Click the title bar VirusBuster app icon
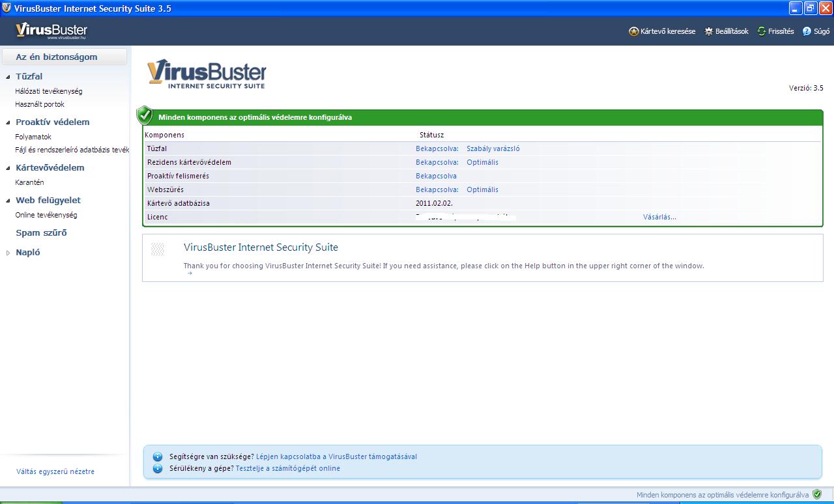834x504 pixels. [x=7, y=8]
